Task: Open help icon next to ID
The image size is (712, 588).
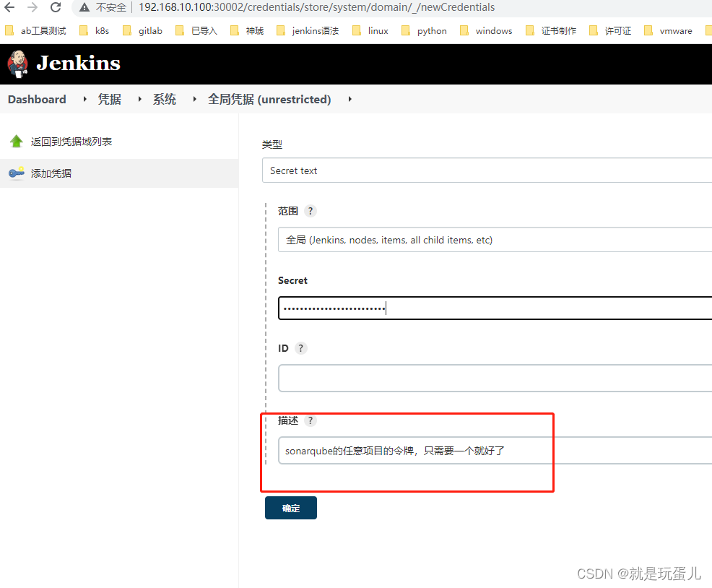Action: [x=300, y=348]
